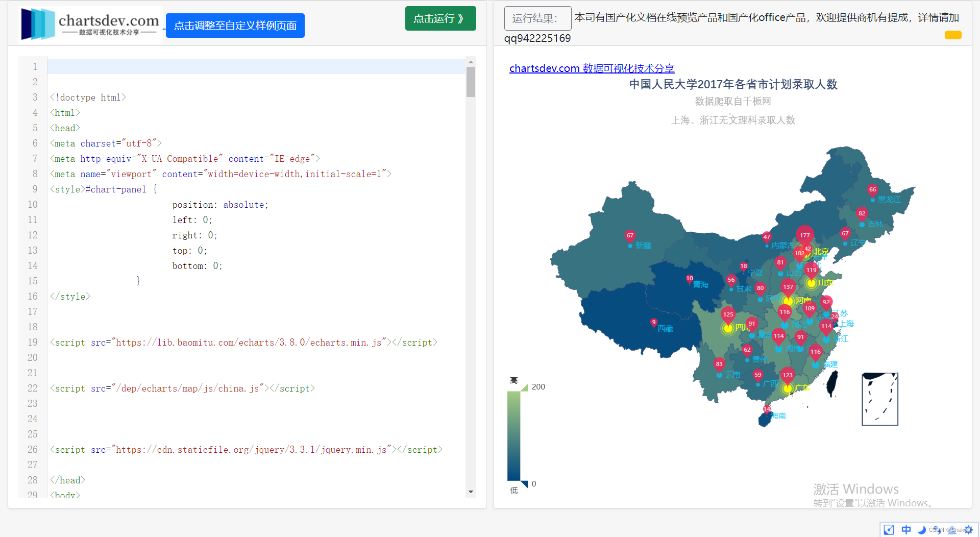This screenshot has height=537, width=980.
Task: Click the 83 pin at 云南
Action: (719, 365)
